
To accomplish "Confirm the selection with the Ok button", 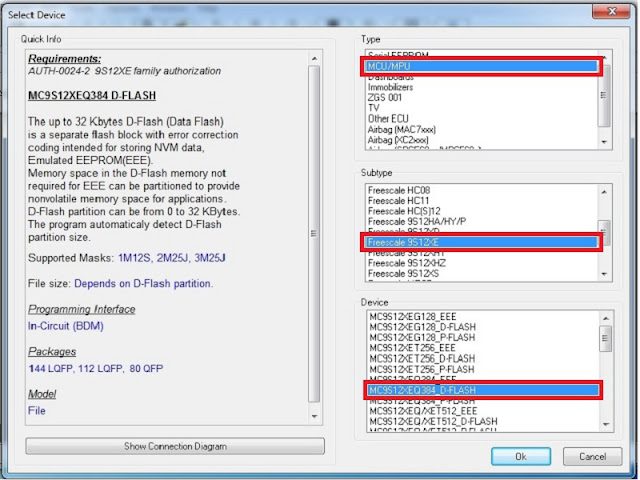I will pyautogui.click(x=521, y=456).
